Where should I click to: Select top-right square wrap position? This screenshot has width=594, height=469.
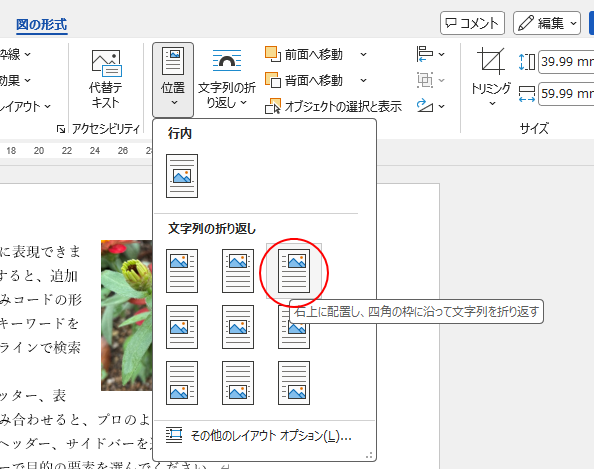(294, 271)
